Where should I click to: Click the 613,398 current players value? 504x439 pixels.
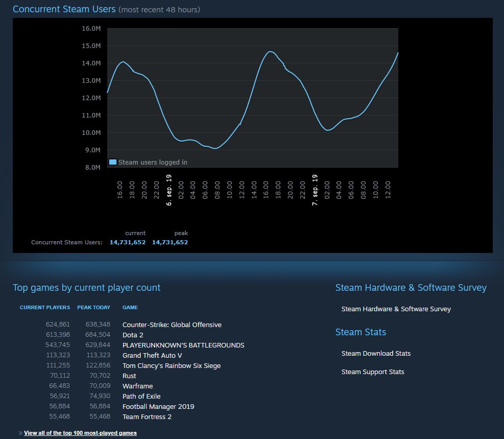tap(58, 335)
